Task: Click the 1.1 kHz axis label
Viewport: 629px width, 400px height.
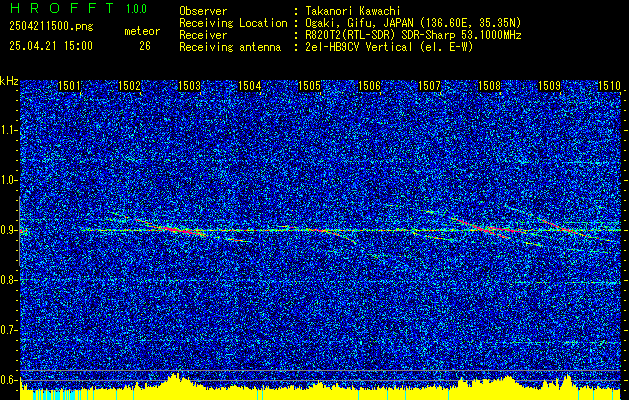Action: point(8,130)
